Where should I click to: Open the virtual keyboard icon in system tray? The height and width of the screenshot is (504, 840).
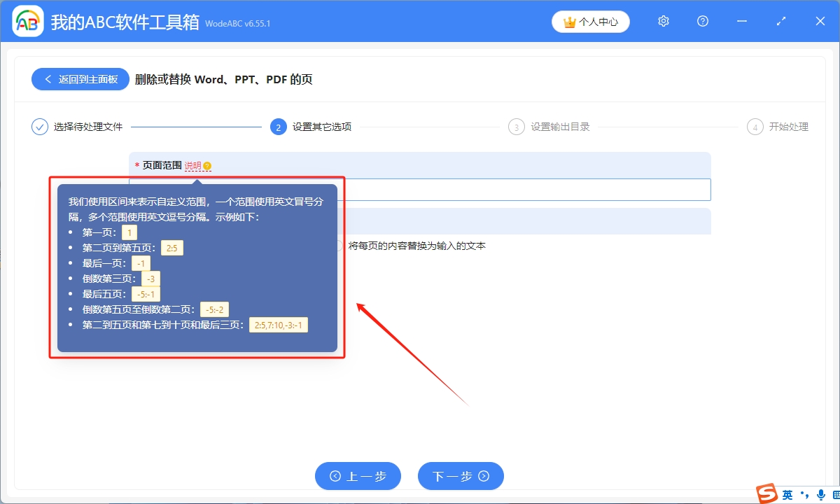click(x=835, y=494)
